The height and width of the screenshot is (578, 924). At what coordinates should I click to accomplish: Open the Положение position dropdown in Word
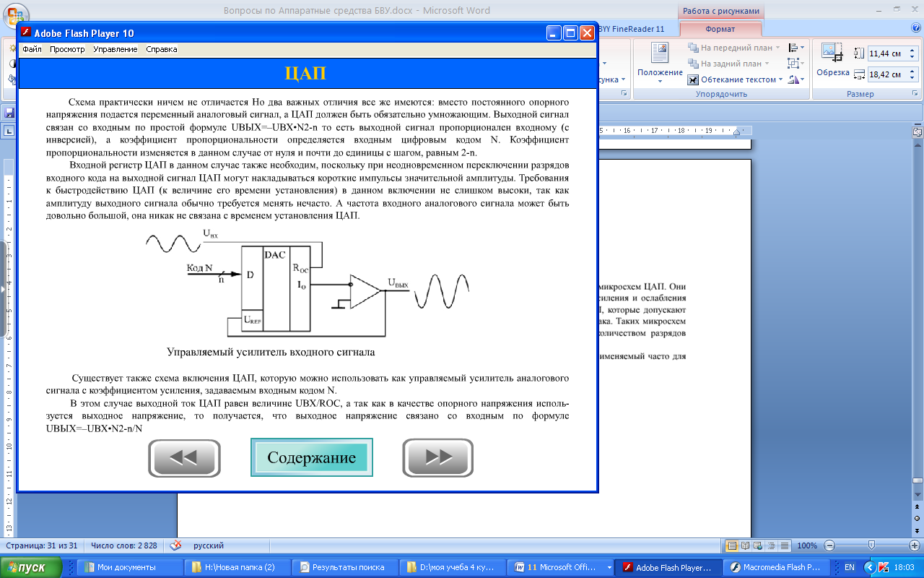click(660, 63)
